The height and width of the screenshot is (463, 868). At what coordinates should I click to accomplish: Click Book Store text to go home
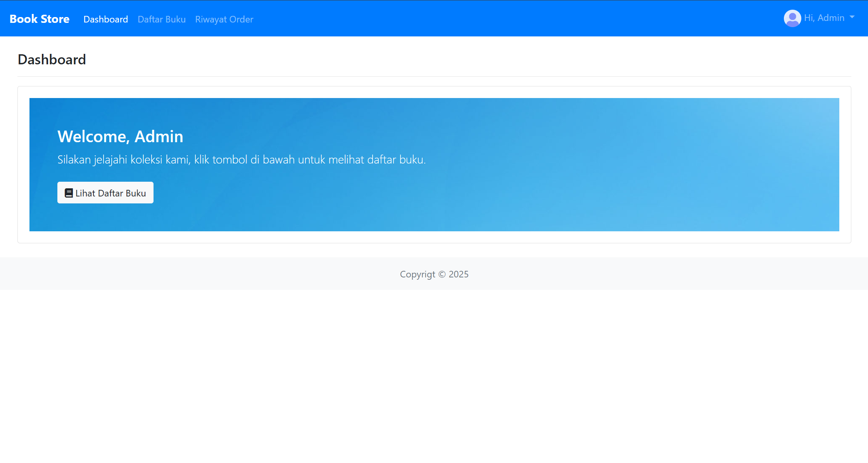coord(39,18)
